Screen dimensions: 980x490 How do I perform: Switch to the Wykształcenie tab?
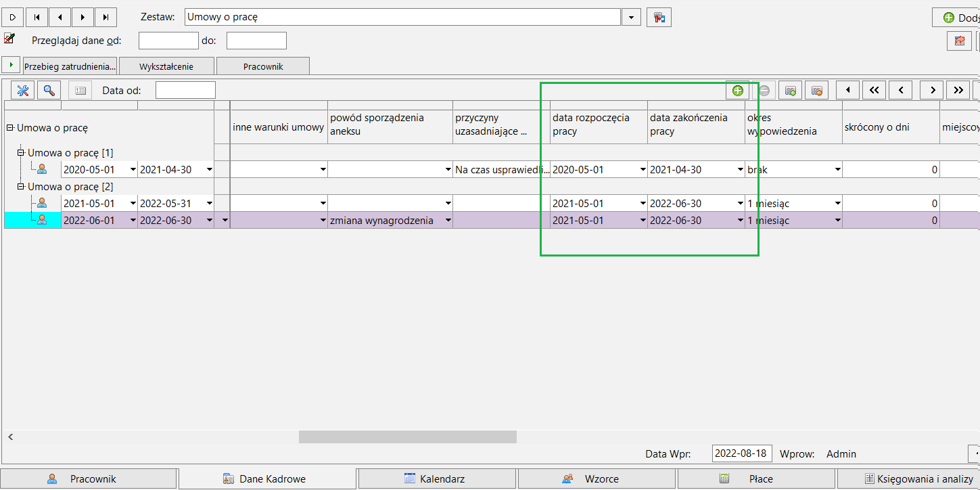(x=166, y=66)
